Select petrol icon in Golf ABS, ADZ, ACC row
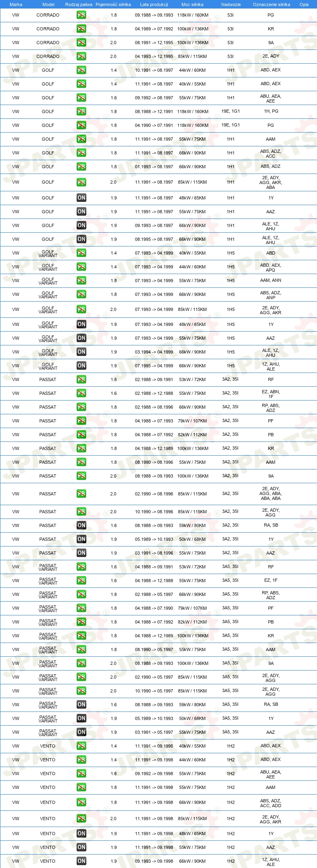Viewport: 317px width, 868px height. click(x=81, y=153)
